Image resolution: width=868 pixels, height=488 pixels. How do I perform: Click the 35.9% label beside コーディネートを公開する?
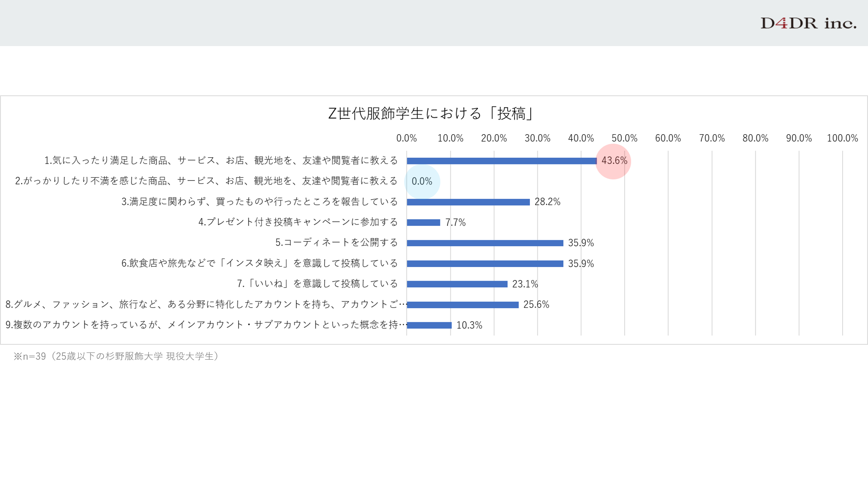pyautogui.click(x=581, y=243)
